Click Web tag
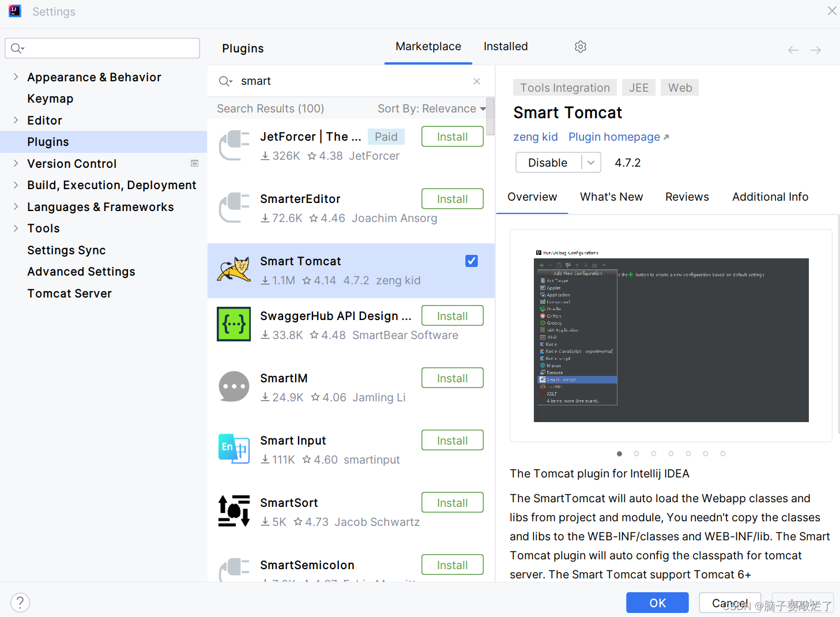Screen dimensions: 840x617 coord(680,88)
